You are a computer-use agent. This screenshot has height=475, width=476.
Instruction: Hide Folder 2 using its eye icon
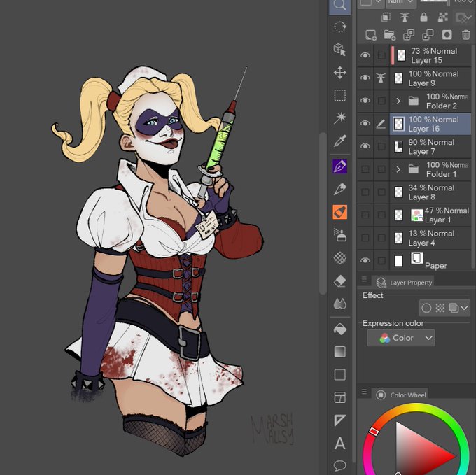pyautogui.click(x=365, y=101)
